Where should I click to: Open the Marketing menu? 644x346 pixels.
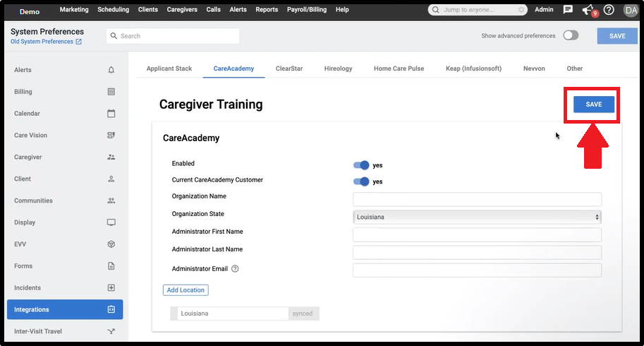(74, 9)
